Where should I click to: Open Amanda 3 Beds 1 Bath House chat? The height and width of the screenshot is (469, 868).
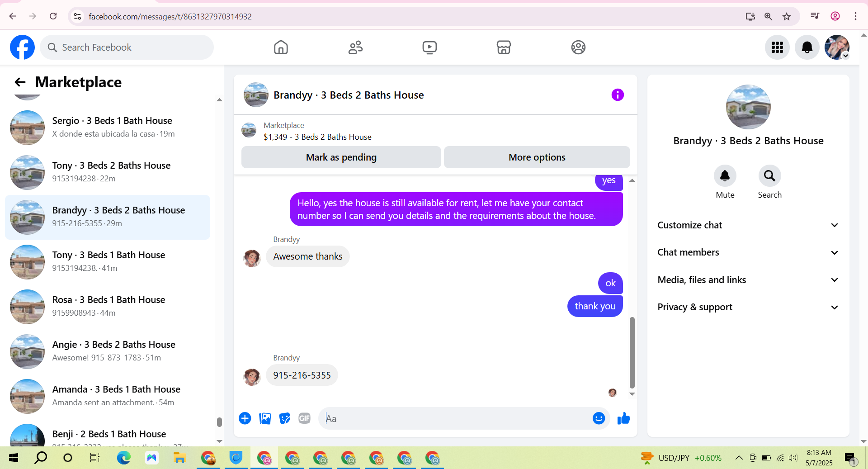pos(108,396)
